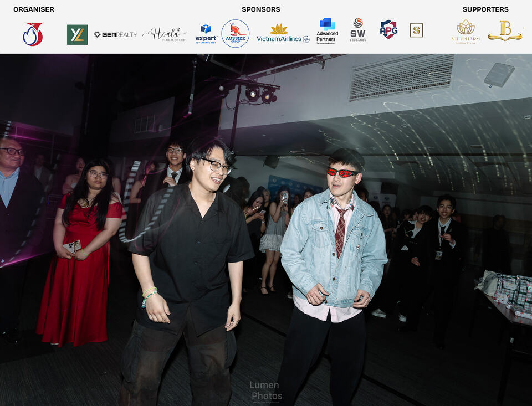This screenshot has height=406, width=532.
Task: Open the GEM Realty sponsor logo
Action: (115, 34)
